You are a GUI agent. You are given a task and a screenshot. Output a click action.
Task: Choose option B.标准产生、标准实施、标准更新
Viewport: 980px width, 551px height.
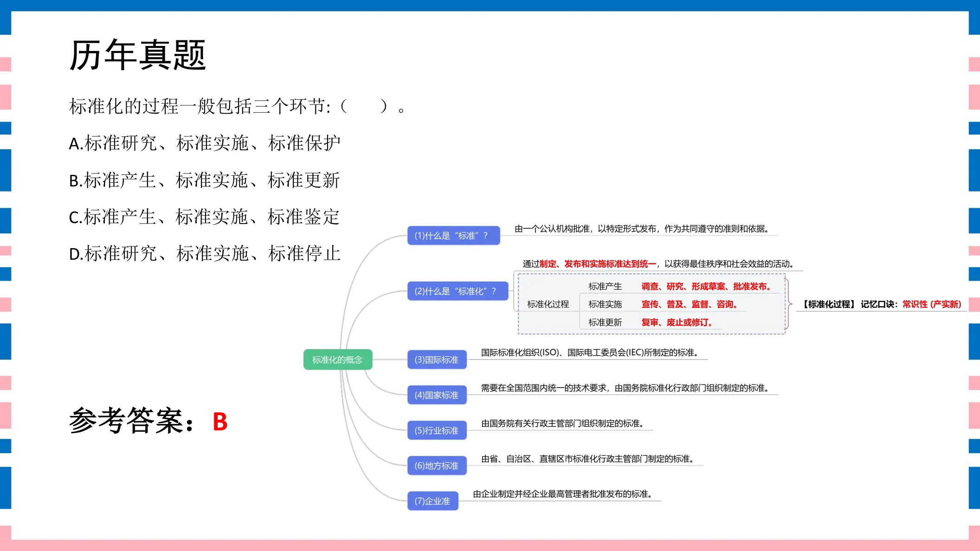tap(204, 180)
